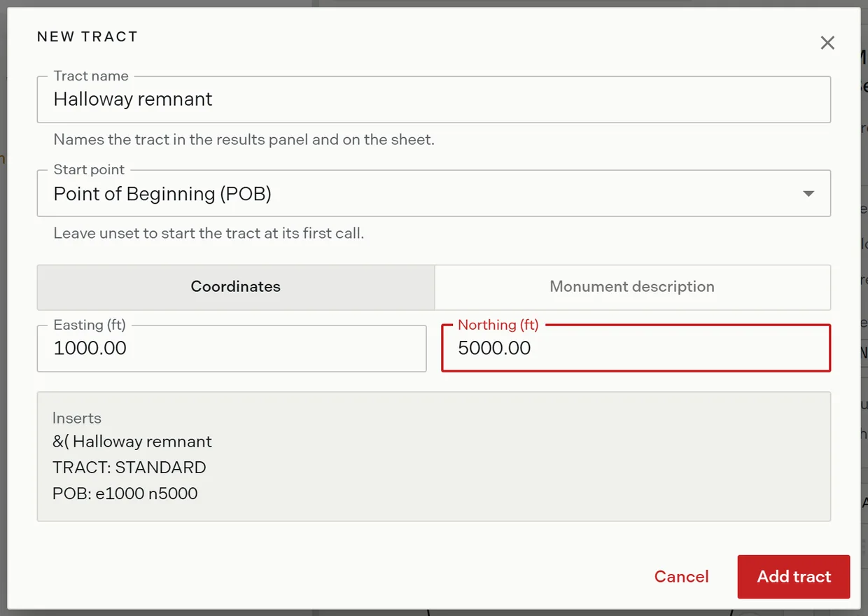This screenshot has width=868, height=616.
Task: Switch to the Monument description tab
Action: point(632,287)
